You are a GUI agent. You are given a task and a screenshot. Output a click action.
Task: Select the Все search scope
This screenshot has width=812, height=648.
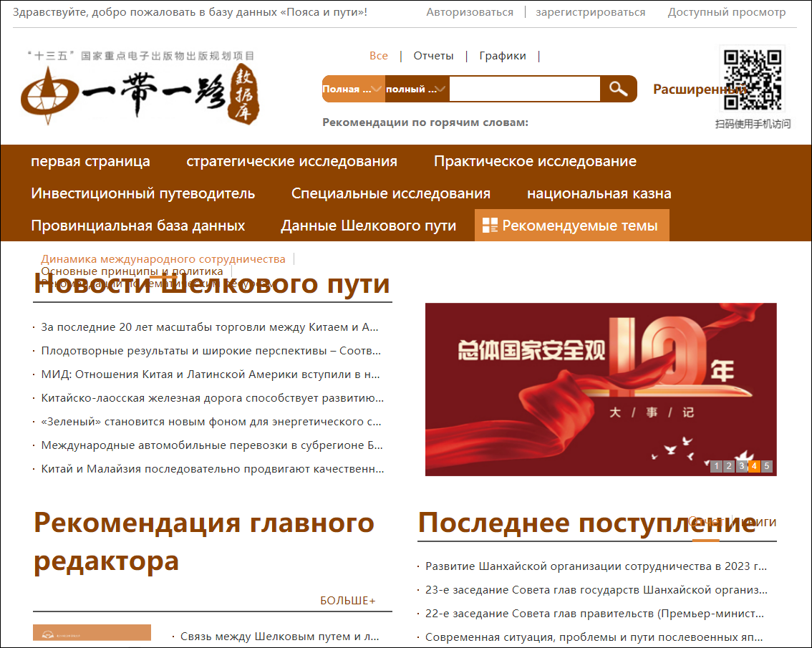tap(379, 56)
